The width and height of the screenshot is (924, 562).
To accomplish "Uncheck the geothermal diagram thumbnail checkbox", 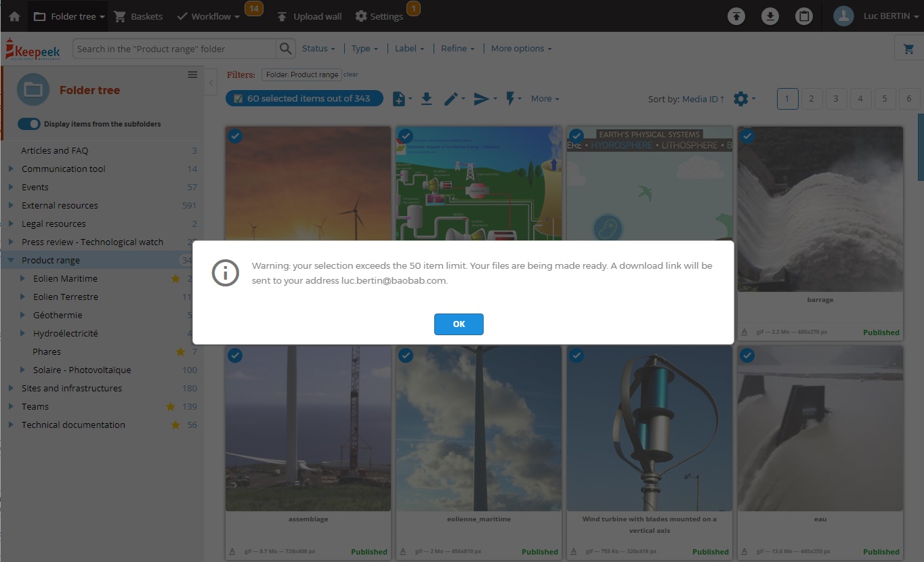I will [406, 136].
